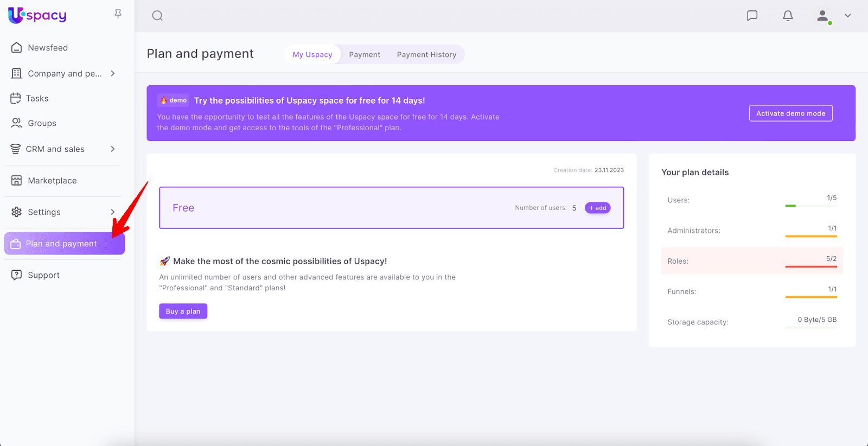The image size is (868, 446).
Task: Click the user profile avatar
Action: (823, 16)
